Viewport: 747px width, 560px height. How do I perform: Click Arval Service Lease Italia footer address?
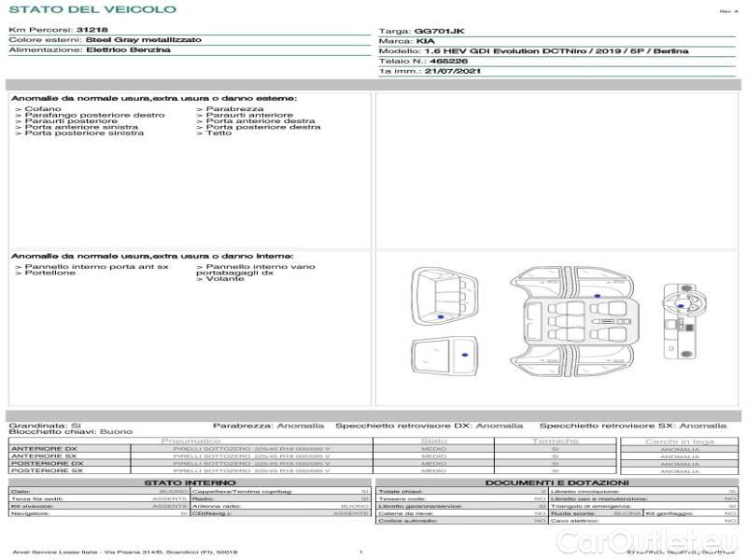coord(125,552)
